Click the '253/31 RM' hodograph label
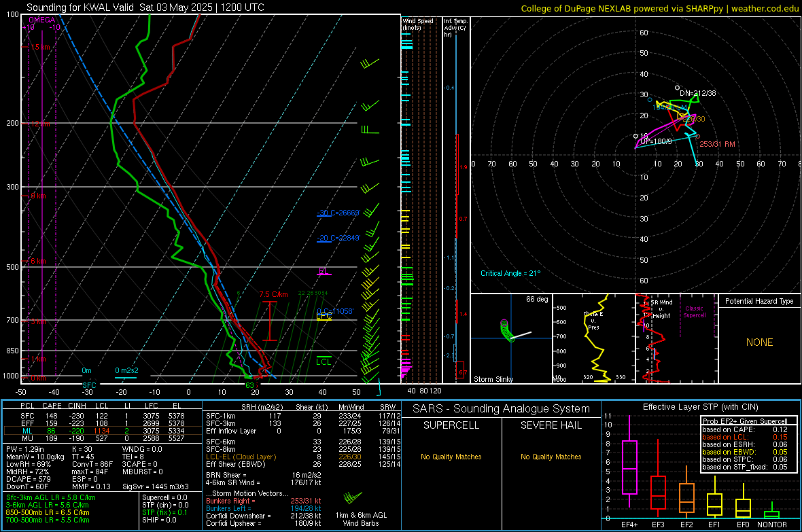This screenshot has height=532, width=802. point(717,144)
